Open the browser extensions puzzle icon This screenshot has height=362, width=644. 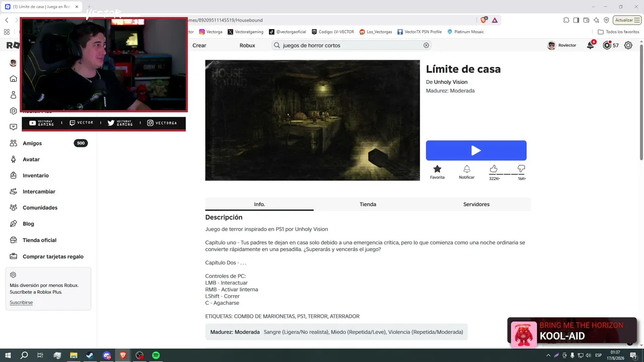567,20
